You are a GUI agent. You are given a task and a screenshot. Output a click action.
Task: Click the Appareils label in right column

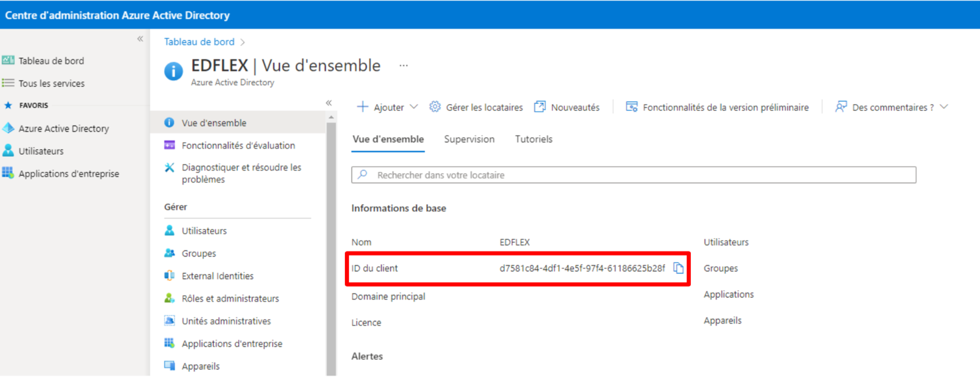point(723,321)
